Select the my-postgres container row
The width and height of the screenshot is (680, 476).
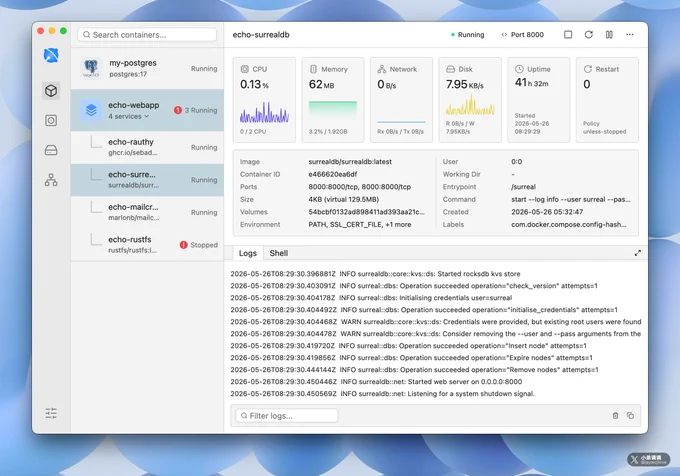coord(147,68)
